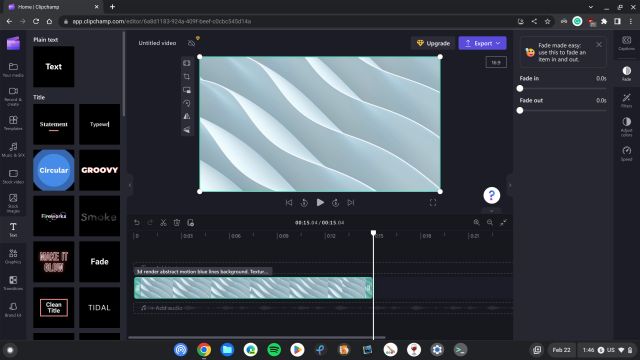The image size is (640, 360).
Task: Click the Untitled video title field
Action: point(157,43)
